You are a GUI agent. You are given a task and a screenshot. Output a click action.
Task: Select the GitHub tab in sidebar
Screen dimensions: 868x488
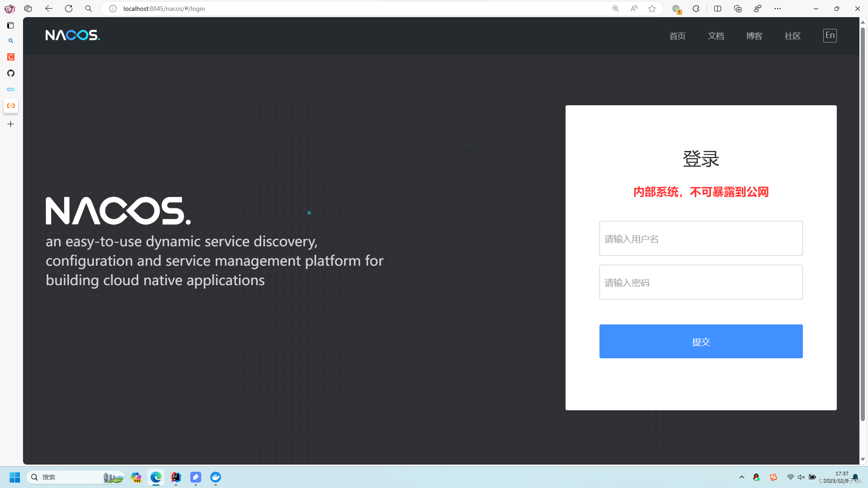(x=11, y=73)
